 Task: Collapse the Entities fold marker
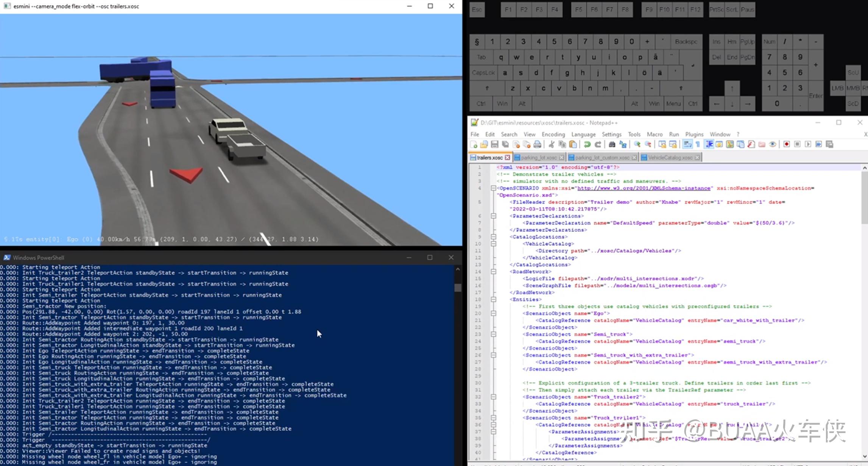tap(493, 299)
